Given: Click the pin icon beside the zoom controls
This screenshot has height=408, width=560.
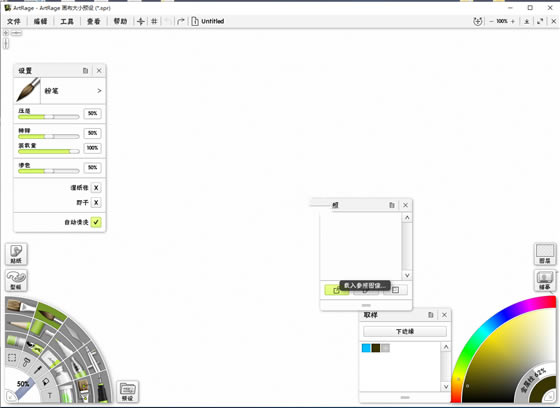Looking at the screenshot, I should 526,21.
